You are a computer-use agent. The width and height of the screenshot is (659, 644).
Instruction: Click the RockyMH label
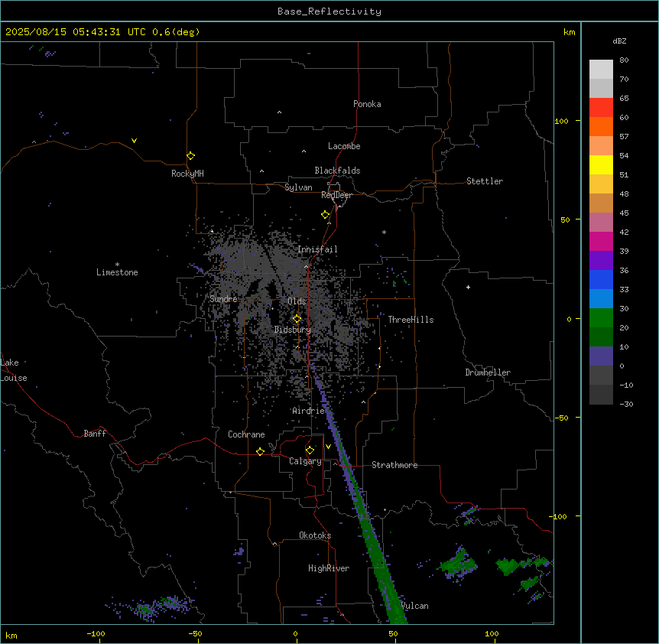point(187,174)
